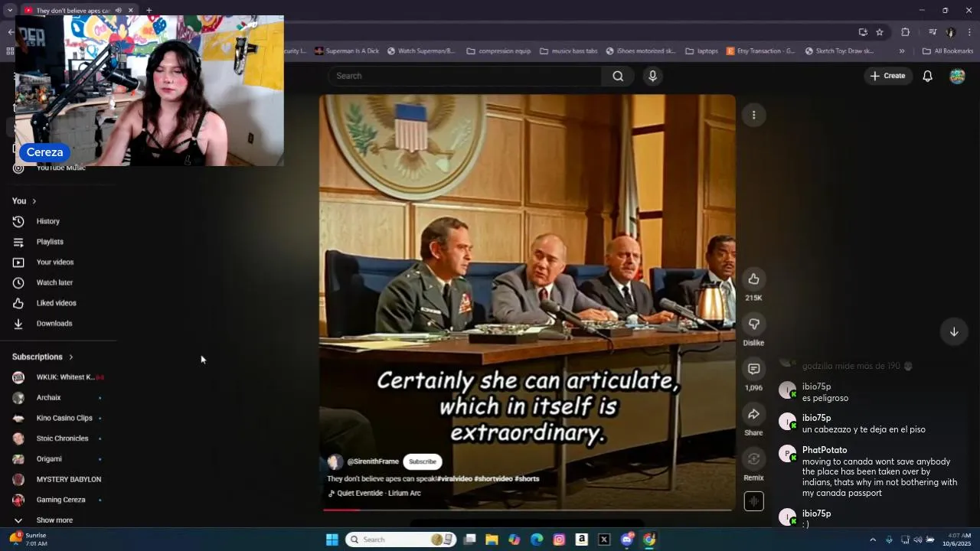Show hidden bookmarks with double chevron
The height and width of the screenshot is (551, 980).
tap(902, 51)
